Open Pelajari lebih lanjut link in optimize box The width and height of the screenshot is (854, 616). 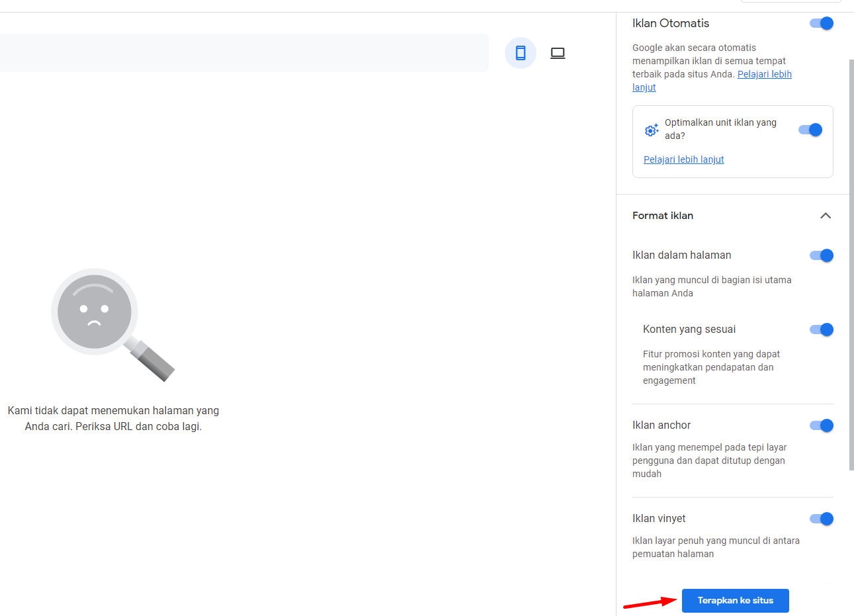pyautogui.click(x=684, y=159)
